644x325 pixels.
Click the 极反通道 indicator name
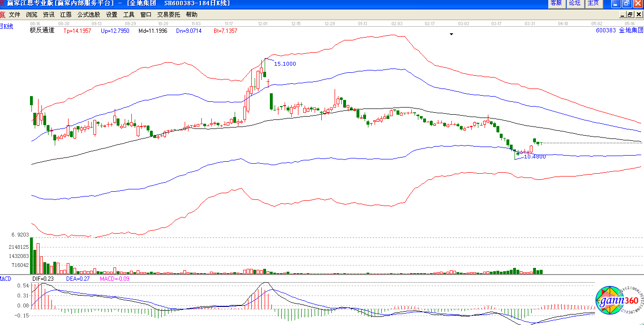[42, 30]
